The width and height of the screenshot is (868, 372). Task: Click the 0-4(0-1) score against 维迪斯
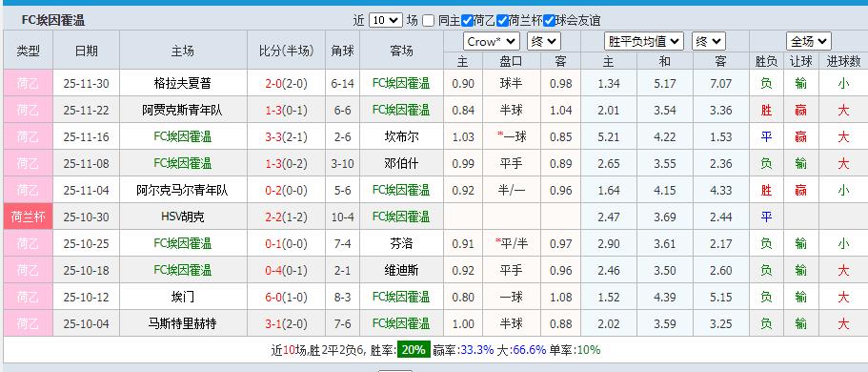(x=286, y=270)
